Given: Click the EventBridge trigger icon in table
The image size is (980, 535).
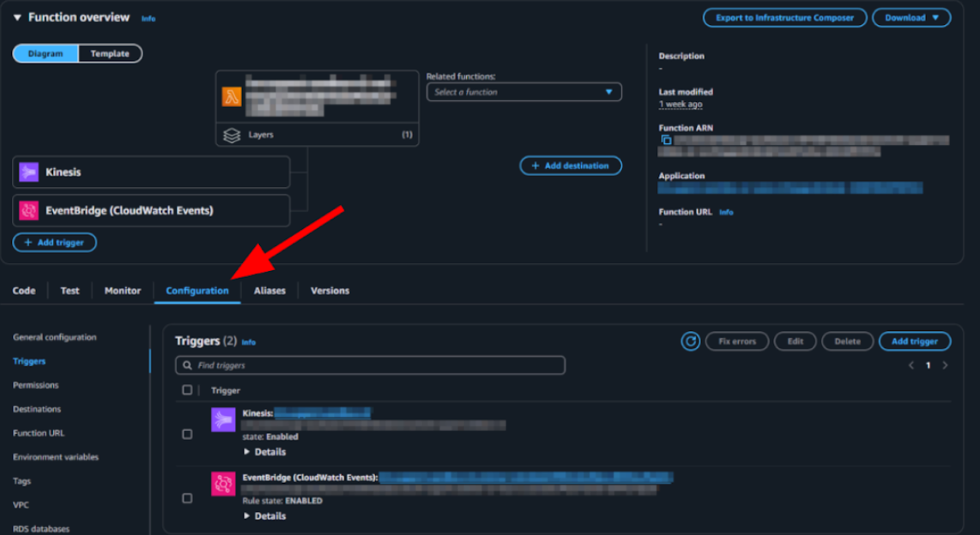Looking at the screenshot, I should pos(223,484).
